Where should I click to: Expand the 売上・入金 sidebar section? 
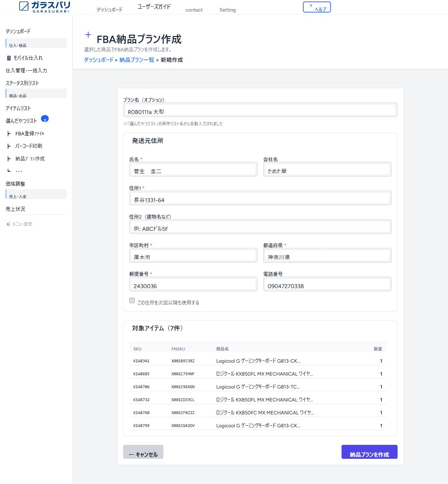tap(36, 194)
